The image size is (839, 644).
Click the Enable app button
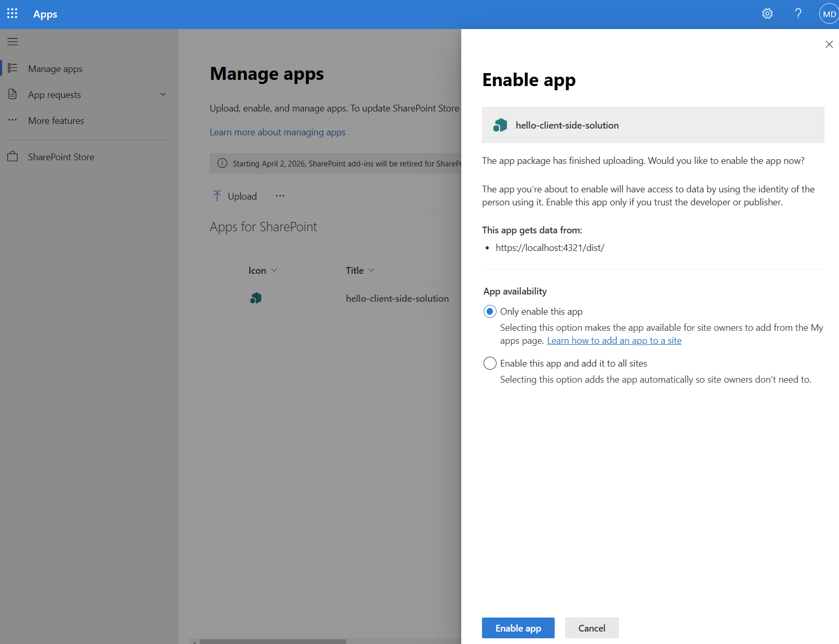518,628
